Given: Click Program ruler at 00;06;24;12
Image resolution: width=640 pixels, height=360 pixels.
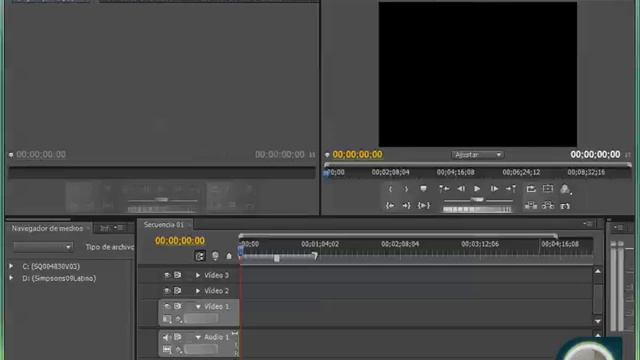Looking at the screenshot, I should tap(521, 172).
